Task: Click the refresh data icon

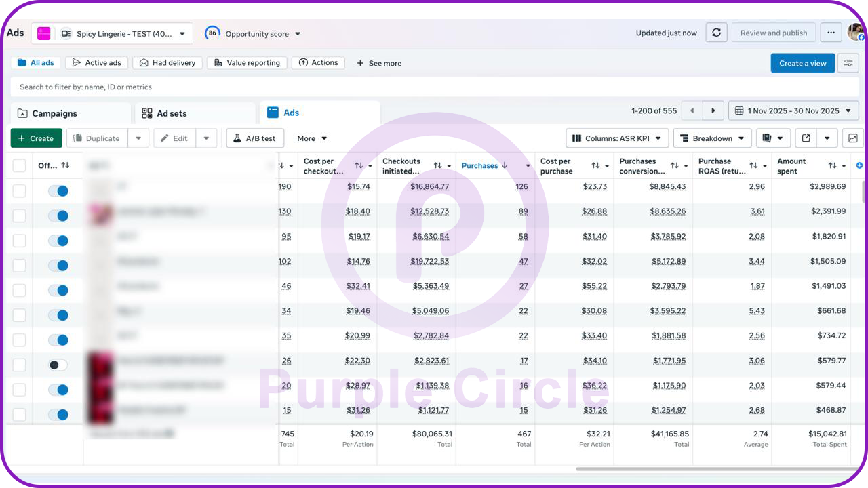Action: [716, 33]
